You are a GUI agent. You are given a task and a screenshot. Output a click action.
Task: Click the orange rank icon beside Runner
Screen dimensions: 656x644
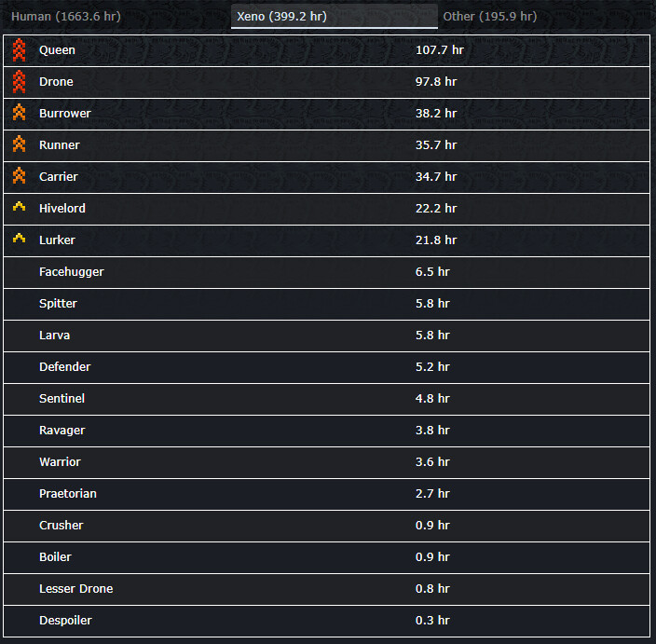point(19,145)
